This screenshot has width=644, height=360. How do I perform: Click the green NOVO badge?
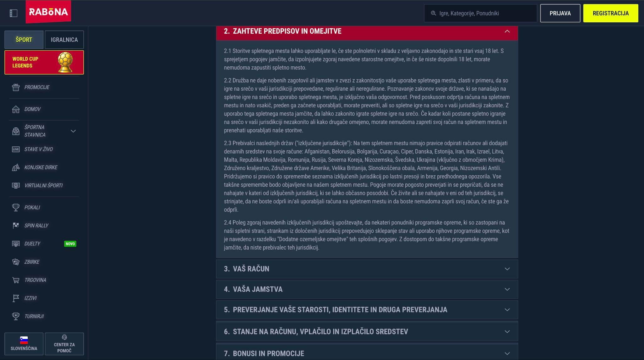(x=70, y=244)
